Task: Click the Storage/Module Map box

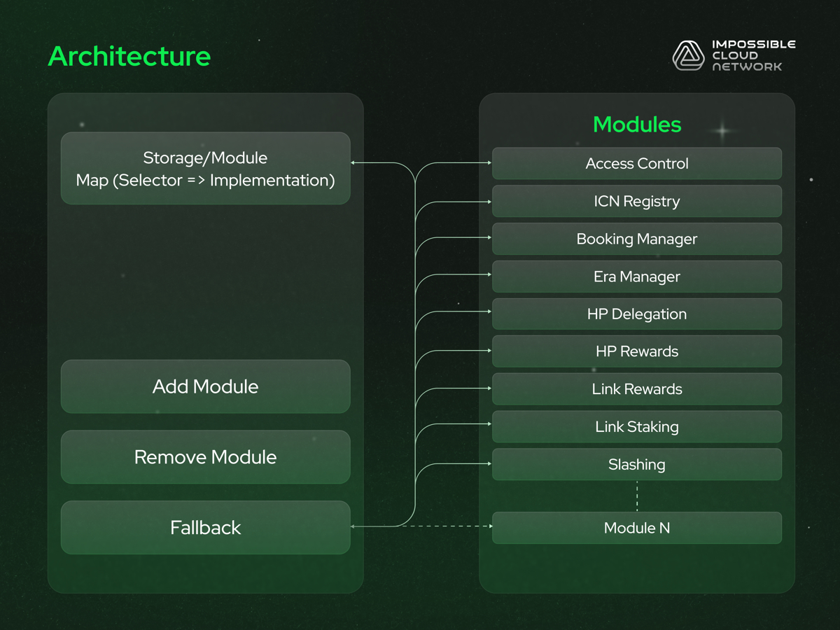Action: click(205, 169)
